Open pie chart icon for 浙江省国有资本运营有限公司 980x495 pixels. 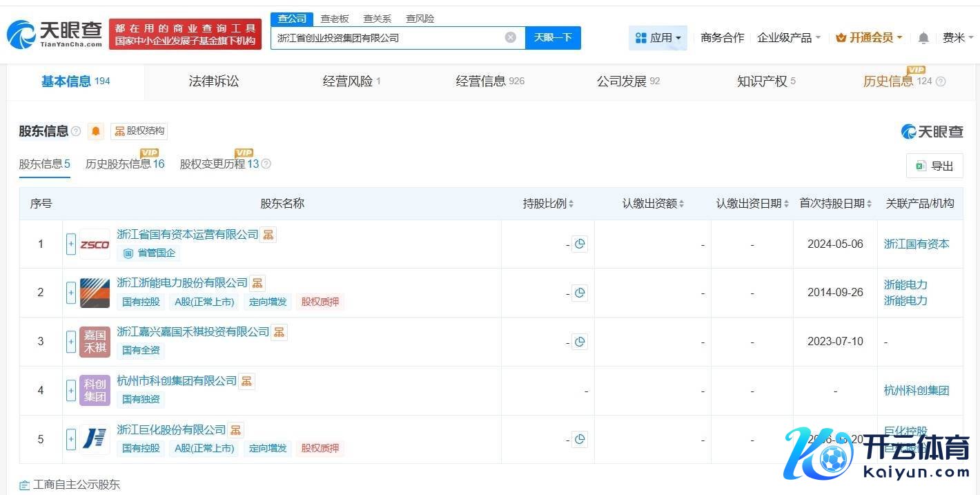[x=580, y=244]
